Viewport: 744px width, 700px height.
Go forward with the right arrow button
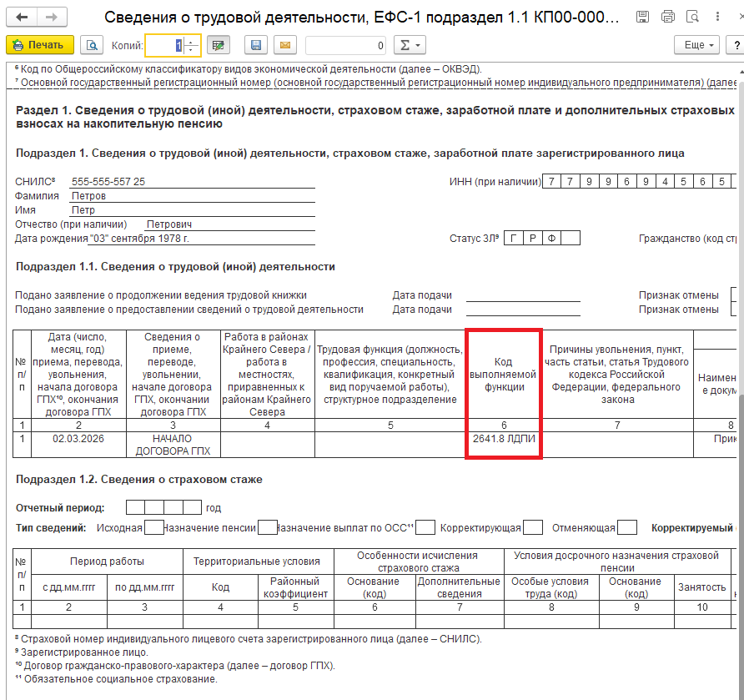click(x=52, y=17)
